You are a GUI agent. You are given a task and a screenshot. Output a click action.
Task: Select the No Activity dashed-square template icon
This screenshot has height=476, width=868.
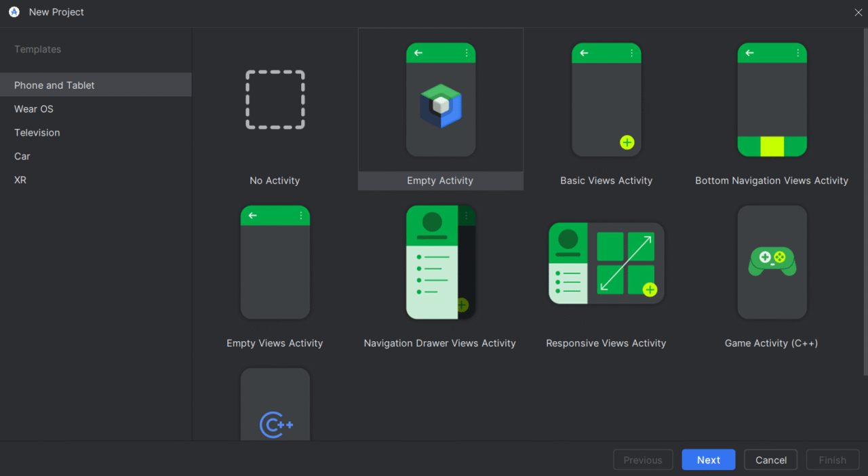click(x=275, y=100)
